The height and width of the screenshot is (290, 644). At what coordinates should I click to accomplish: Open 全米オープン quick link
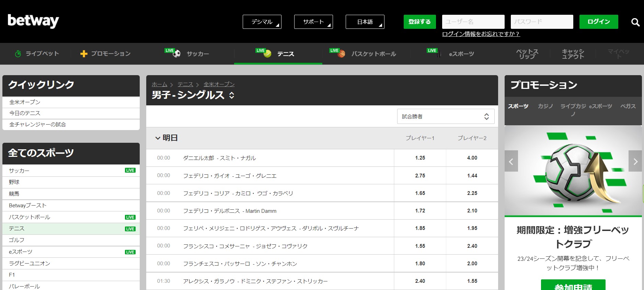[x=71, y=102]
